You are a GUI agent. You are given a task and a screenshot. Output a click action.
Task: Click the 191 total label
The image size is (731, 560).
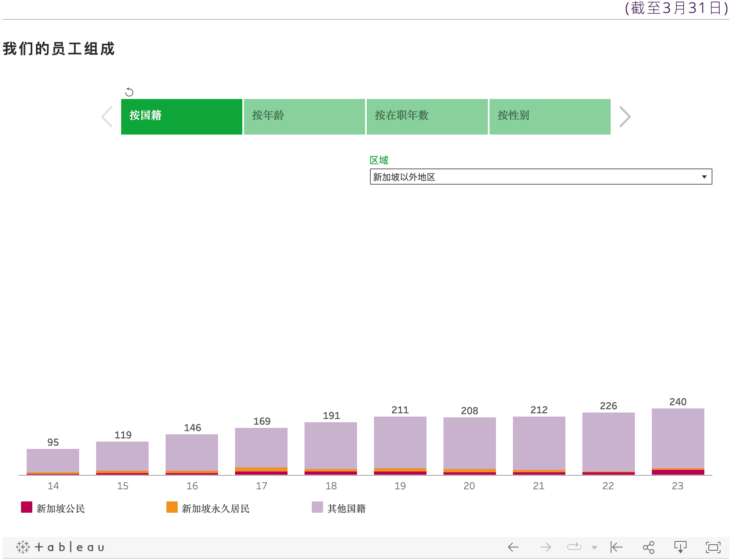pos(331,416)
